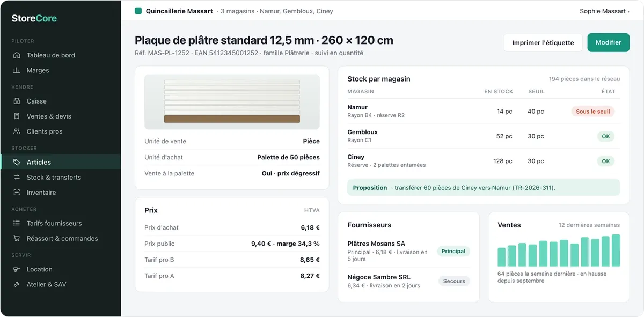The height and width of the screenshot is (317, 644).
Task: Click the '14 pc' stock value
Action: pyautogui.click(x=504, y=112)
